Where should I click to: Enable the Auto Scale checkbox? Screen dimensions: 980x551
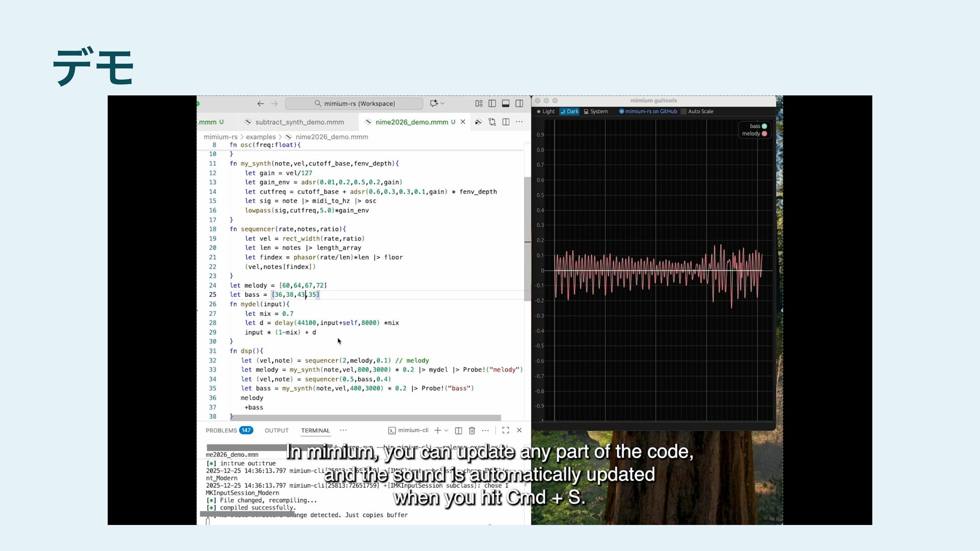[x=684, y=111]
